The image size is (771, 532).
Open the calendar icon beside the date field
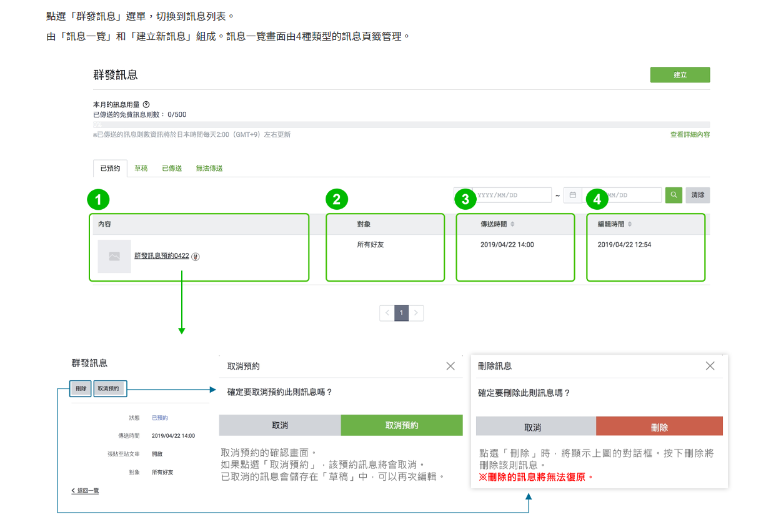pyautogui.click(x=572, y=195)
